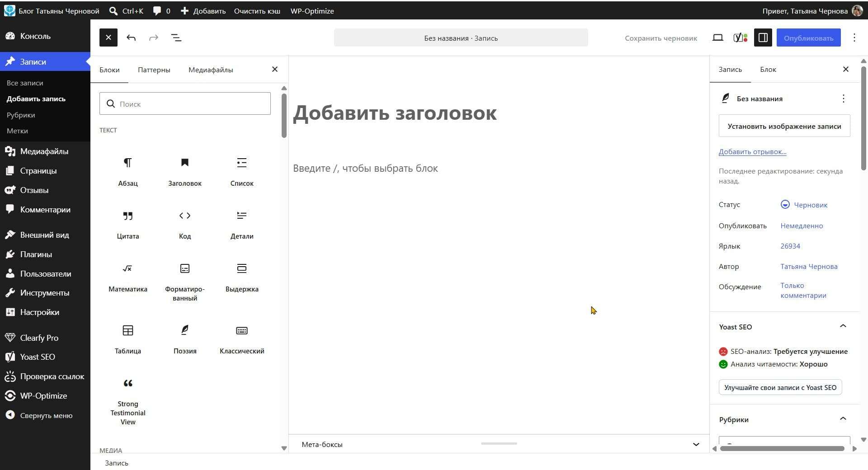Click the sidebar horizontal scrollbar
The height and width of the screenshot is (470, 868).
point(782,449)
